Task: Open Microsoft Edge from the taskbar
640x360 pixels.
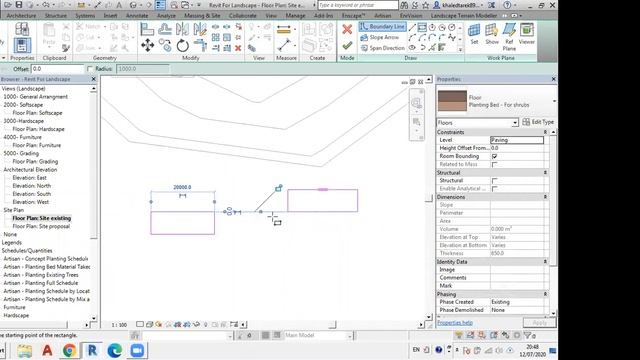Action: (115, 350)
